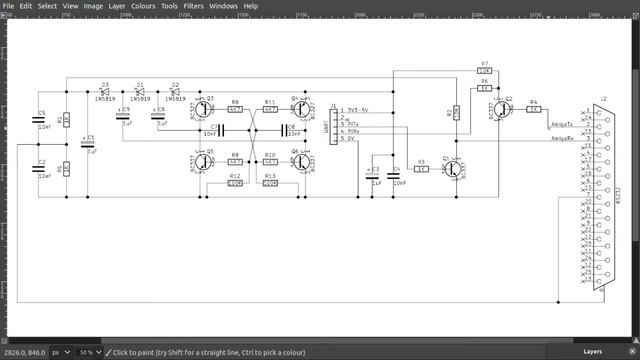The image size is (640, 360).
Task: Open the Layer menu
Action: [117, 6]
